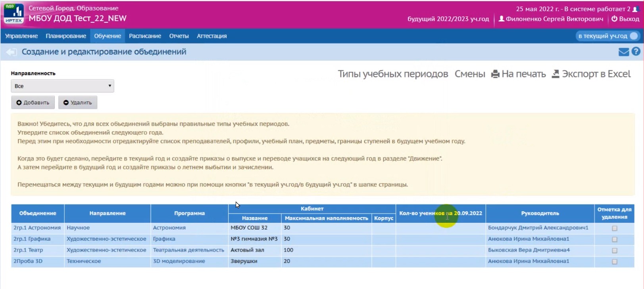This screenshot has width=644, height=289.
Task: Click the Программа column header
Action: point(190,213)
